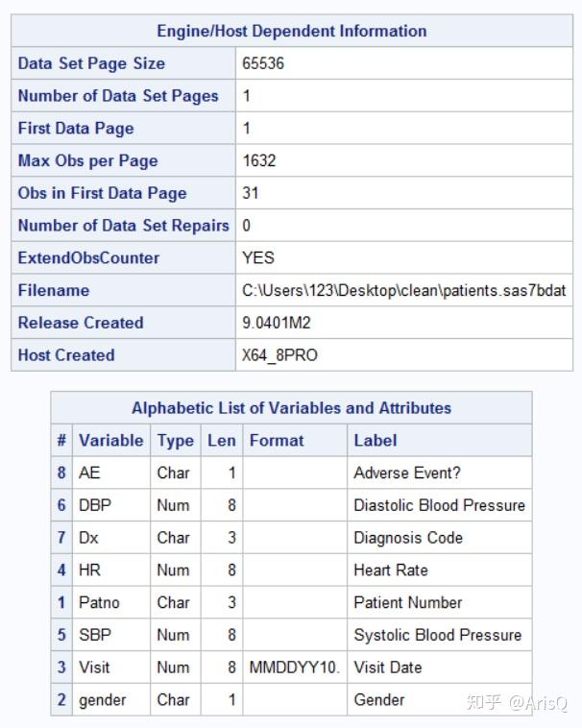
Task: Click the Len column header
Action: tap(221, 441)
